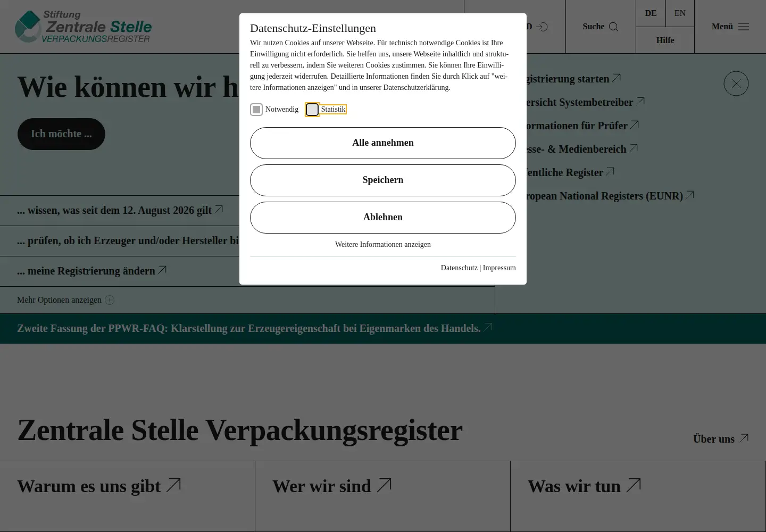Enable the Statistik cookie checkbox
This screenshot has width=766, height=532.
(312, 110)
